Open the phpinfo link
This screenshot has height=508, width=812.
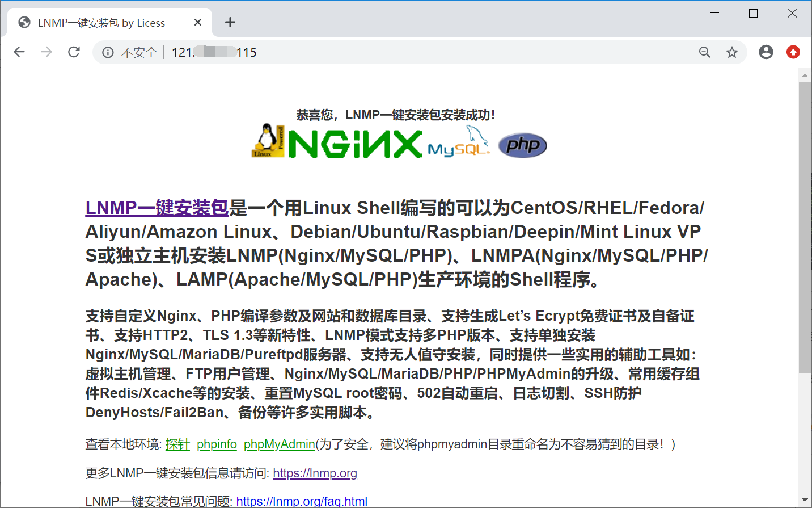click(217, 444)
